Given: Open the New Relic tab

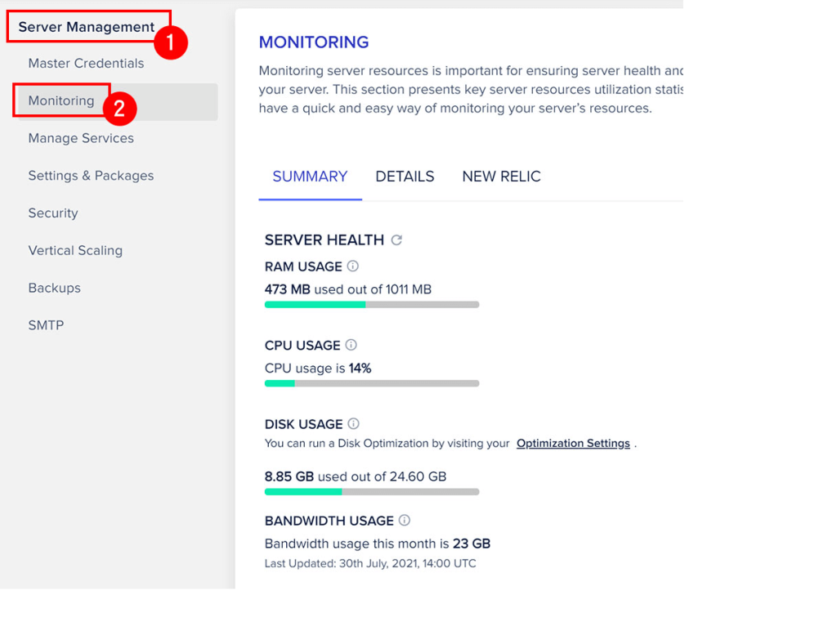Looking at the screenshot, I should click(x=501, y=177).
